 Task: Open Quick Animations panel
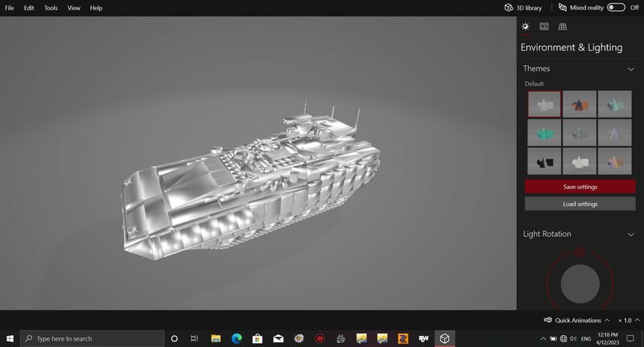578,320
